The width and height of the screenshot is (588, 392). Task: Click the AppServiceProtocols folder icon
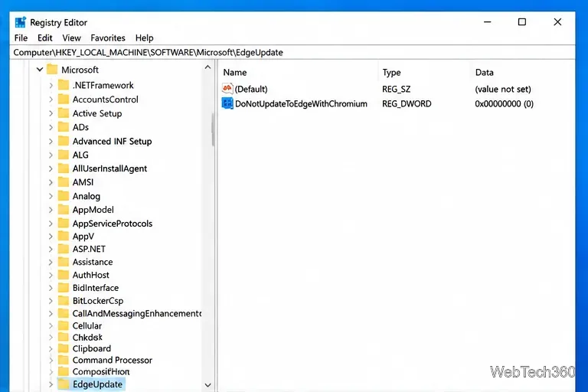pos(64,224)
